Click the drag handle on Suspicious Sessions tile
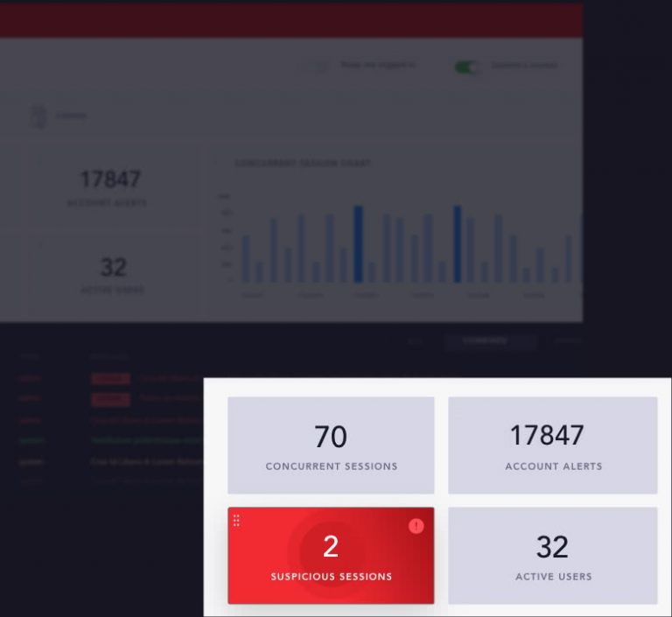This screenshot has height=617, width=672. click(236, 521)
